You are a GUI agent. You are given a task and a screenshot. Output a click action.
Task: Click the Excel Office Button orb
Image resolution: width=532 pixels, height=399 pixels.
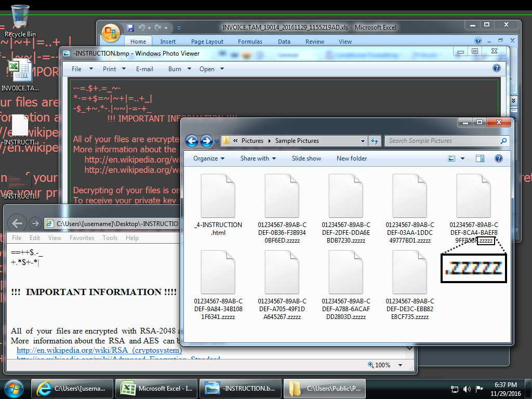click(111, 33)
